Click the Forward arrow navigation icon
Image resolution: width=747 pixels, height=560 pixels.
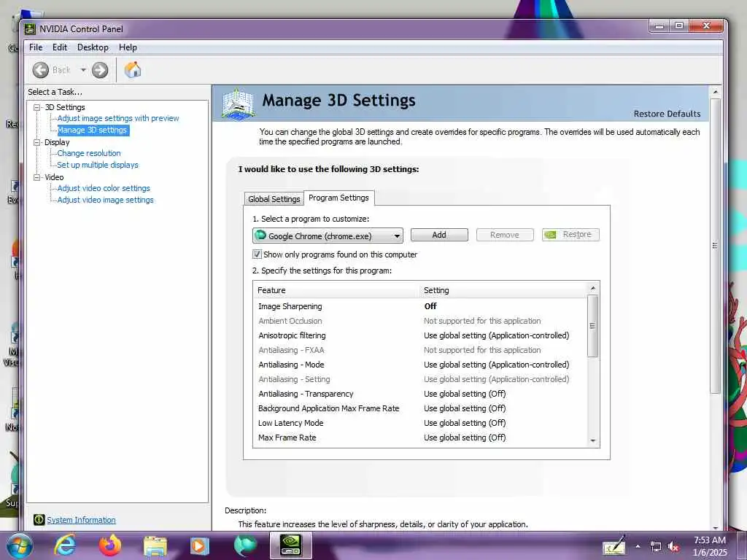pyautogui.click(x=99, y=70)
